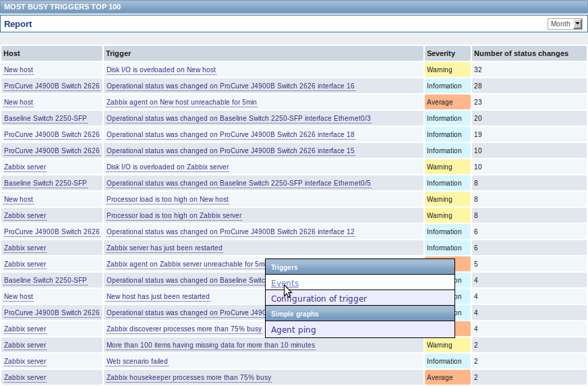This screenshot has width=588, height=386.
Task: Open the first New host link
Action: coord(18,70)
